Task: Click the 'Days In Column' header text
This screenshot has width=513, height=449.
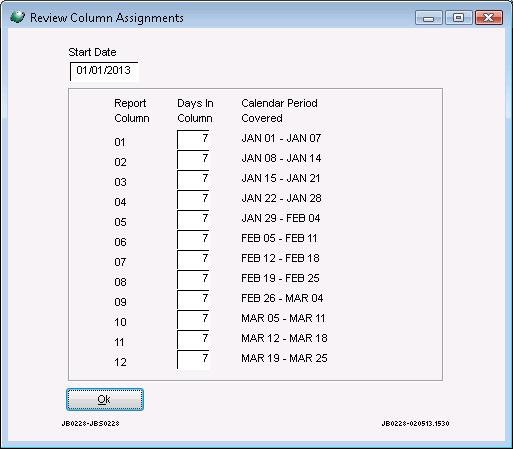Action: [x=195, y=111]
